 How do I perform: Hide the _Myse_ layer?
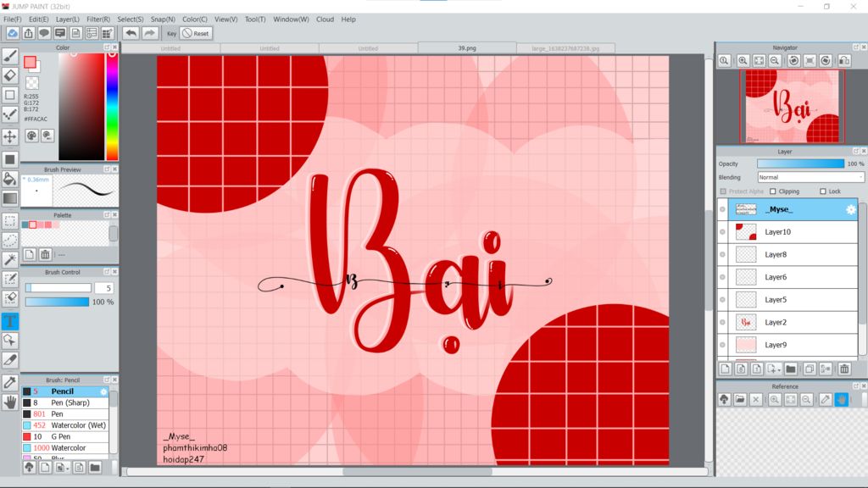[x=722, y=209]
